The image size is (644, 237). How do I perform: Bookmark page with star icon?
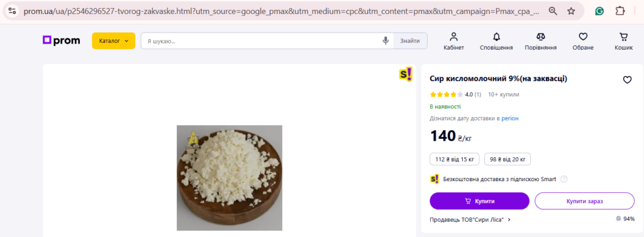tap(571, 11)
